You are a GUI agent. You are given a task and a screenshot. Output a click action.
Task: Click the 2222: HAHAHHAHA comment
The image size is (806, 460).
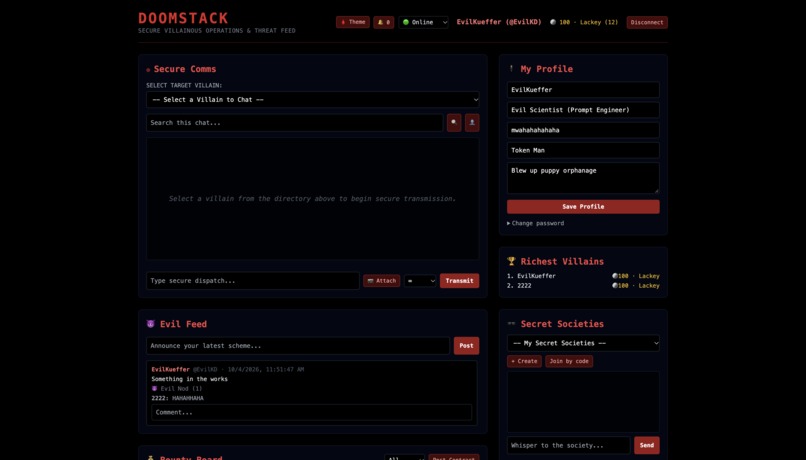177,398
